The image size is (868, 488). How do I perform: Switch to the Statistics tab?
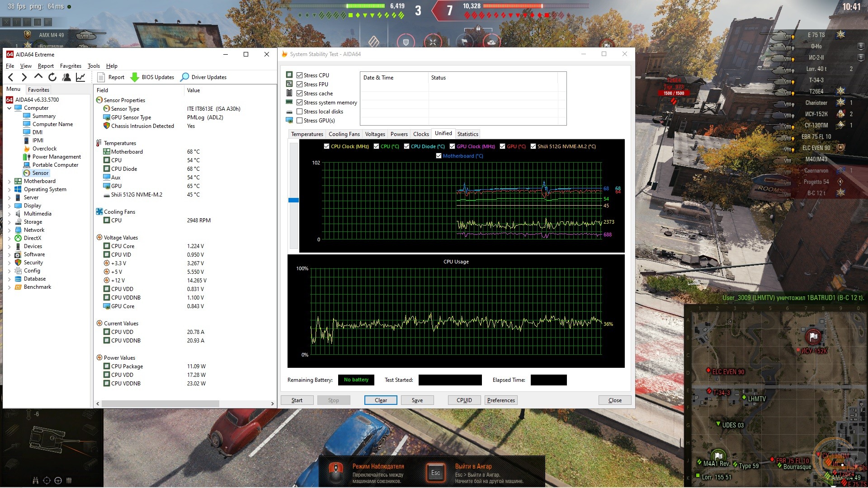467,134
